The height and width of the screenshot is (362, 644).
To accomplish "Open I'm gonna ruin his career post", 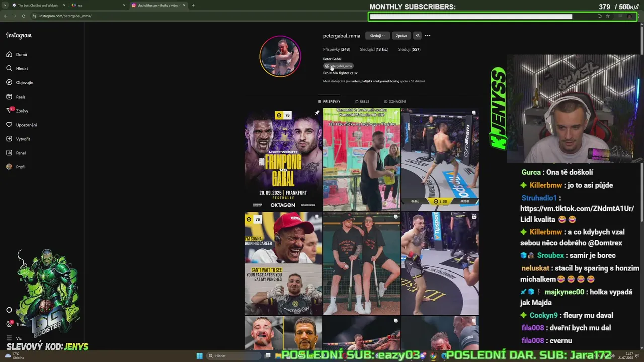I will coord(283,263).
